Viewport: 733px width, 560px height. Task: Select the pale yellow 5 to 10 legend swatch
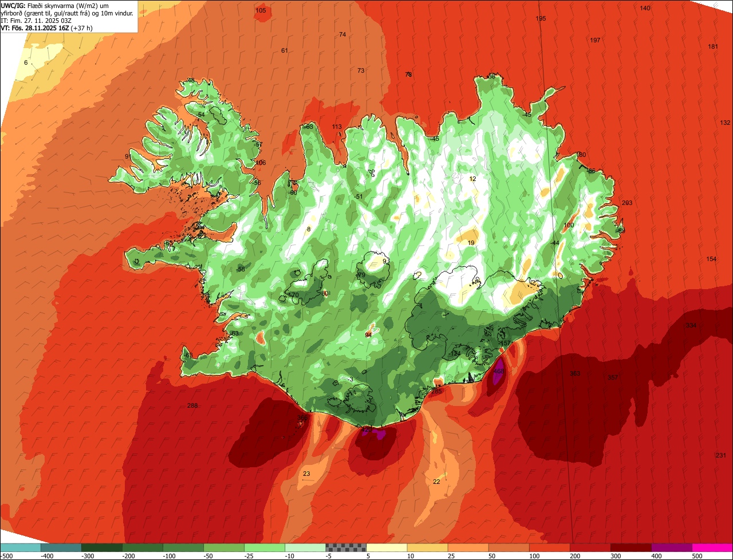tap(387, 547)
